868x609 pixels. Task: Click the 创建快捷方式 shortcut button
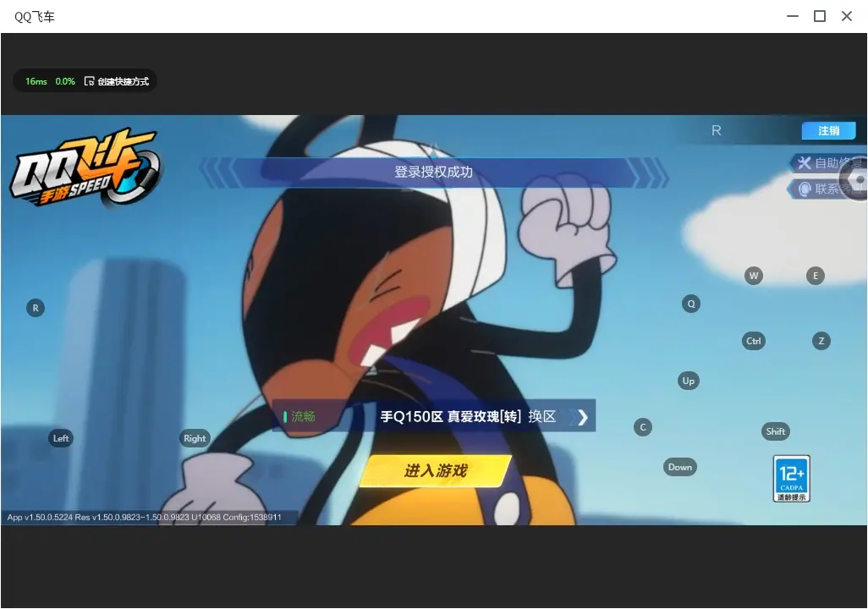tap(117, 81)
